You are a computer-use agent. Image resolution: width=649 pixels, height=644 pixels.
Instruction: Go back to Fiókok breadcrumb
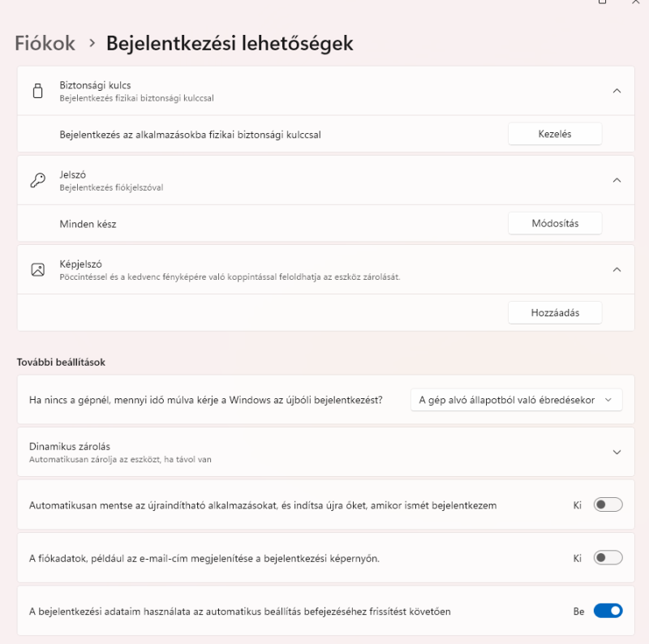tap(45, 43)
